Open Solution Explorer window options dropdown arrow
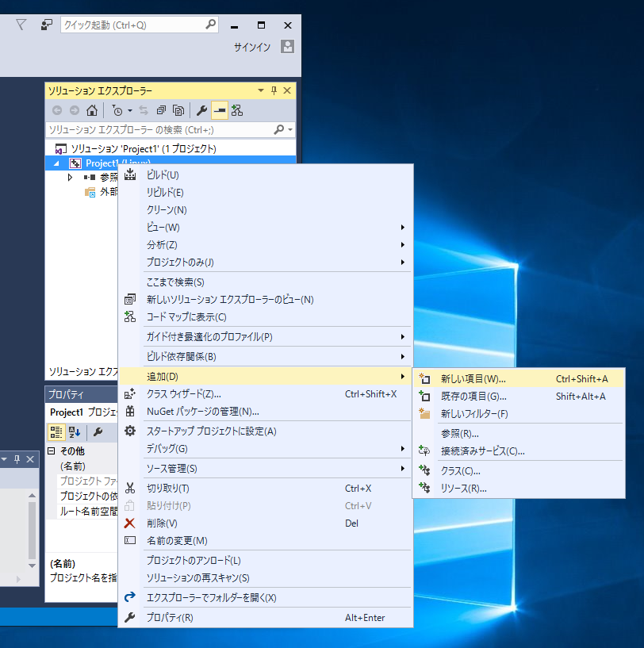 point(261,90)
